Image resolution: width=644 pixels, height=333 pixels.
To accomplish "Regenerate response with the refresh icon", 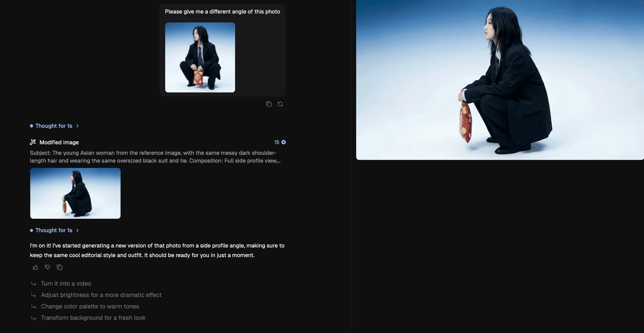I will (x=280, y=104).
